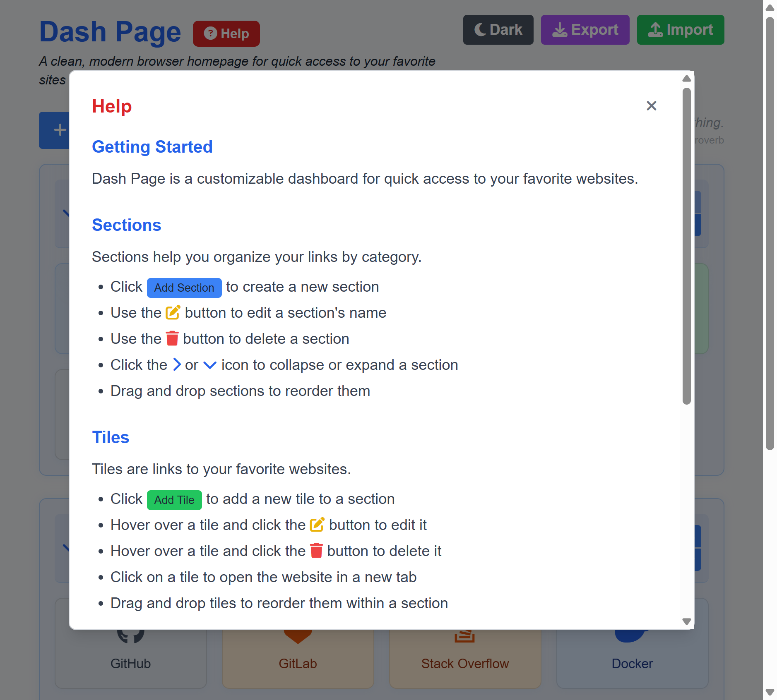Toggle Dark mode
777x700 pixels.
(x=498, y=30)
